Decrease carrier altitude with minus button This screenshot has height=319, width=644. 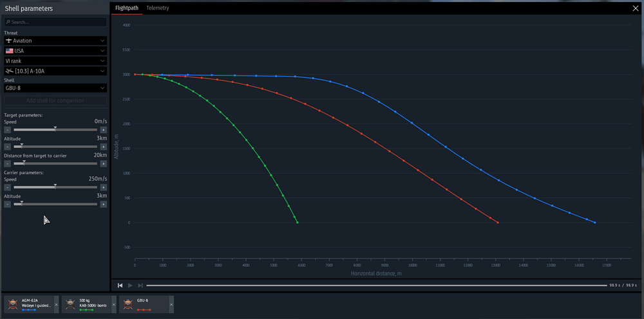(x=7, y=204)
